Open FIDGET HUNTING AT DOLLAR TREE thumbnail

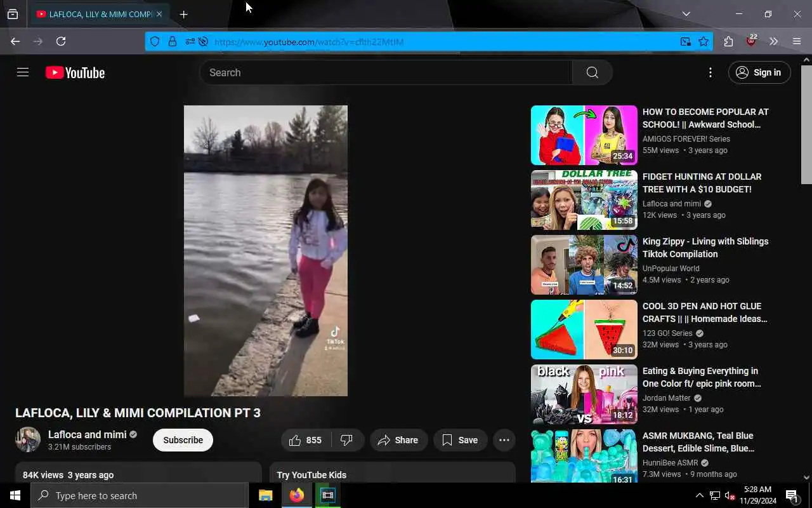point(584,200)
